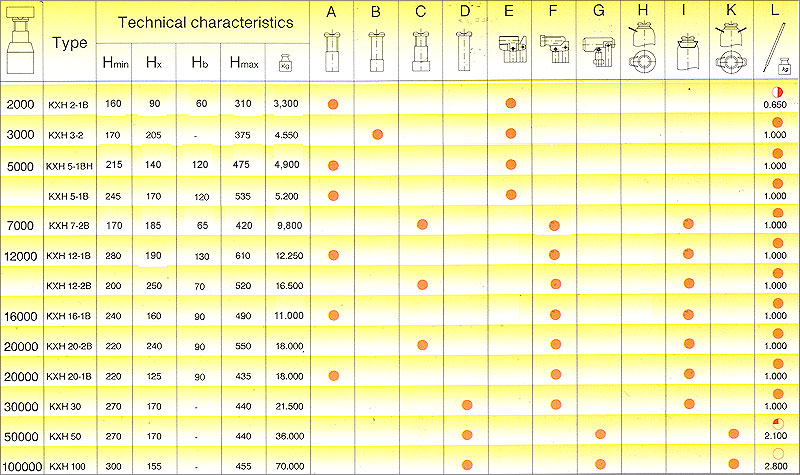800x475 pixels.
Task: Click the jack illustration above the capacity column
Action: 21,40
